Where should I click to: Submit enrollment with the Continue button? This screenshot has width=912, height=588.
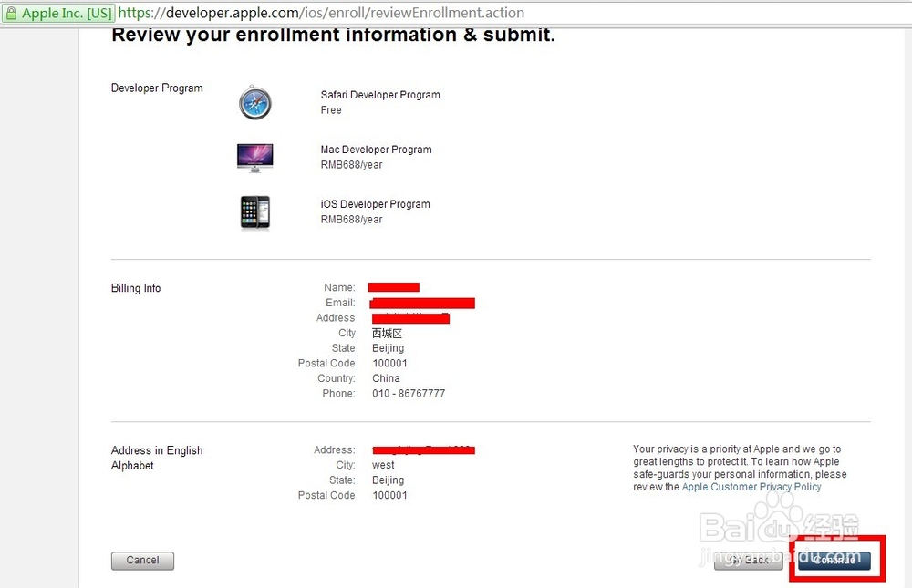(x=834, y=561)
